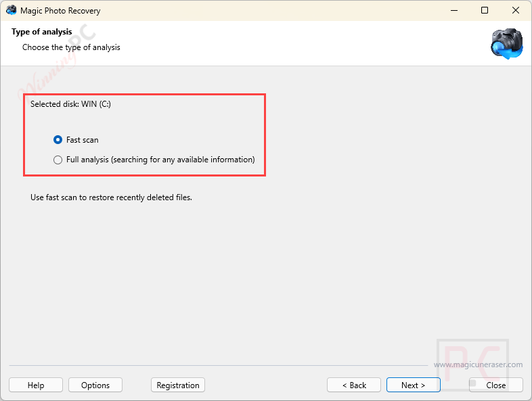Click the Next > button

(414, 385)
